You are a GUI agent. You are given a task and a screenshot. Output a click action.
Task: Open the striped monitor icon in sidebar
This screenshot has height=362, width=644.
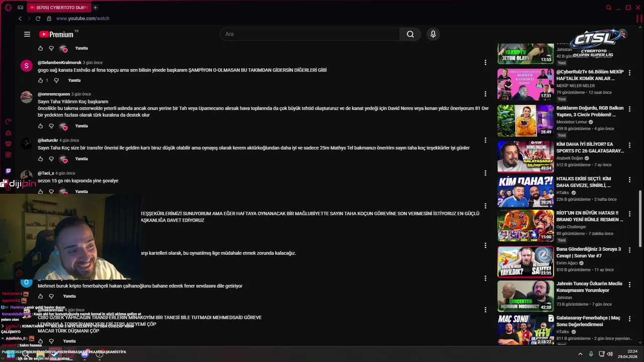(8, 144)
